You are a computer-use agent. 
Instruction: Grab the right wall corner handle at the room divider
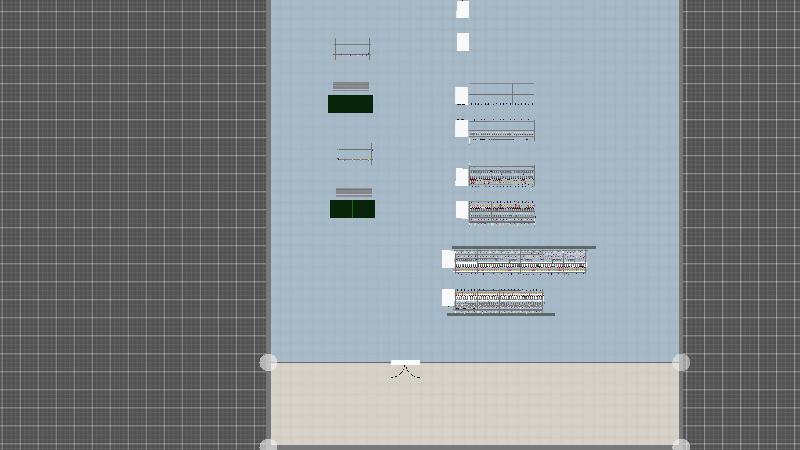tap(681, 362)
